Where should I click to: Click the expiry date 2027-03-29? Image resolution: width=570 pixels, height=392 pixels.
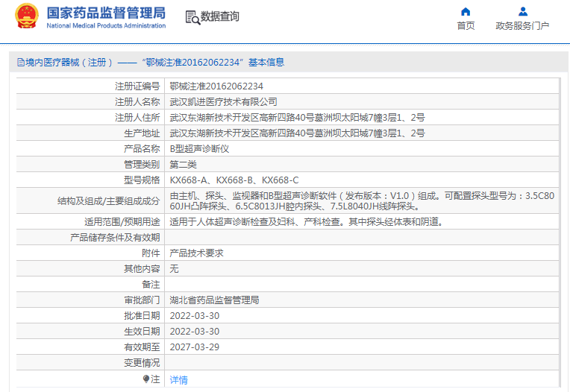(x=195, y=347)
